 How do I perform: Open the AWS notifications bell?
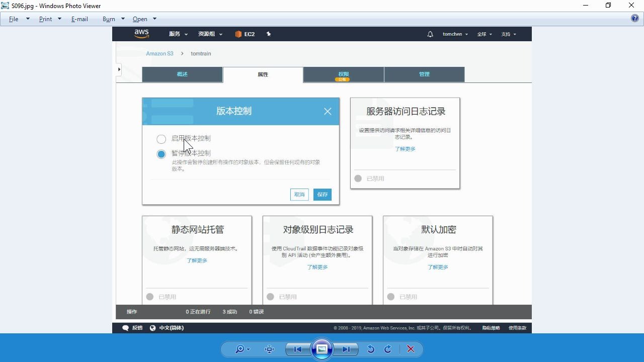[430, 34]
